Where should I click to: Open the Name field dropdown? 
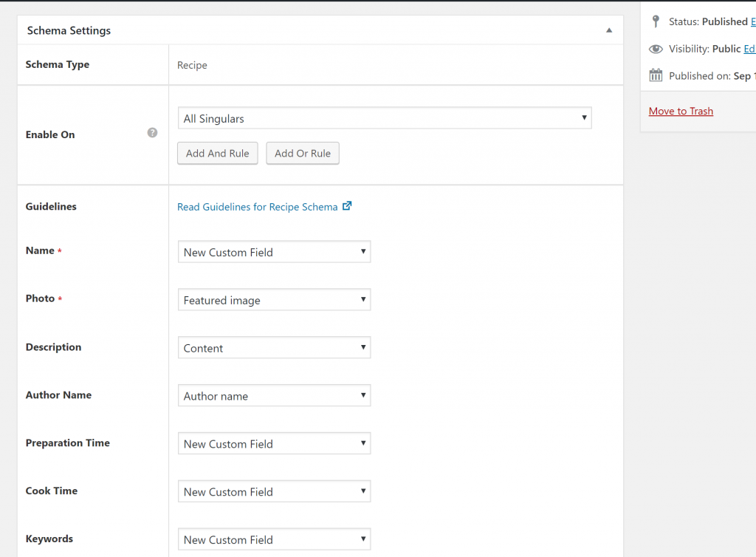(x=274, y=252)
